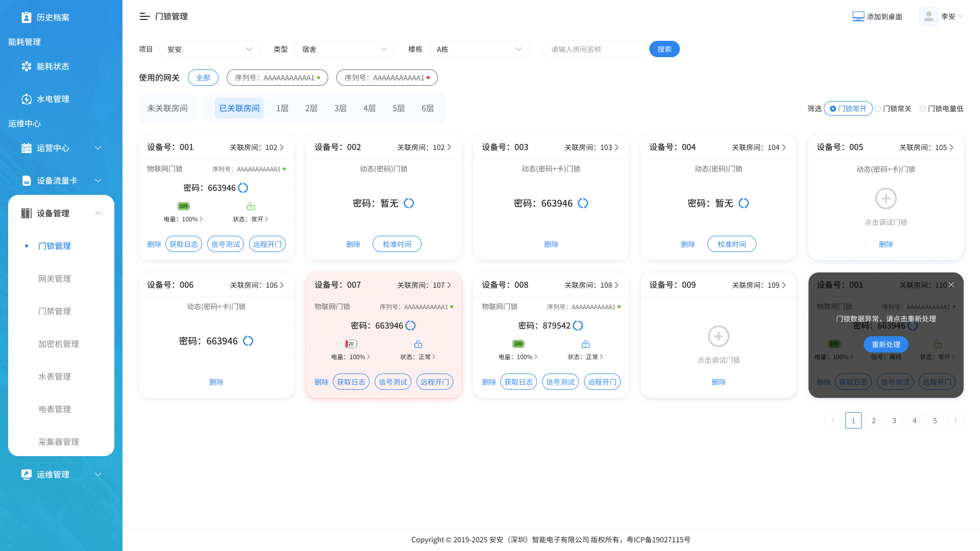Image resolution: width=980 pixels, height=551 pixels.
Task: Go to page 3 in pagination
Action: 894,420
